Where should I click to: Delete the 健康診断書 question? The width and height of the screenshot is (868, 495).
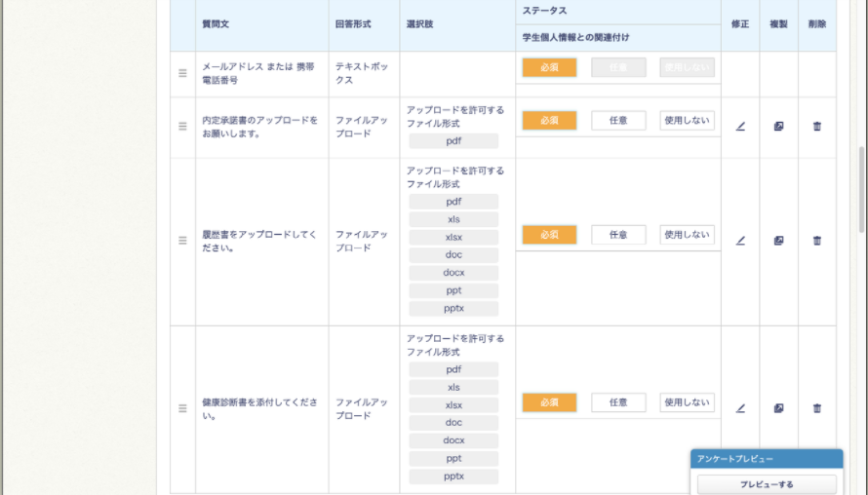point(817,408)
